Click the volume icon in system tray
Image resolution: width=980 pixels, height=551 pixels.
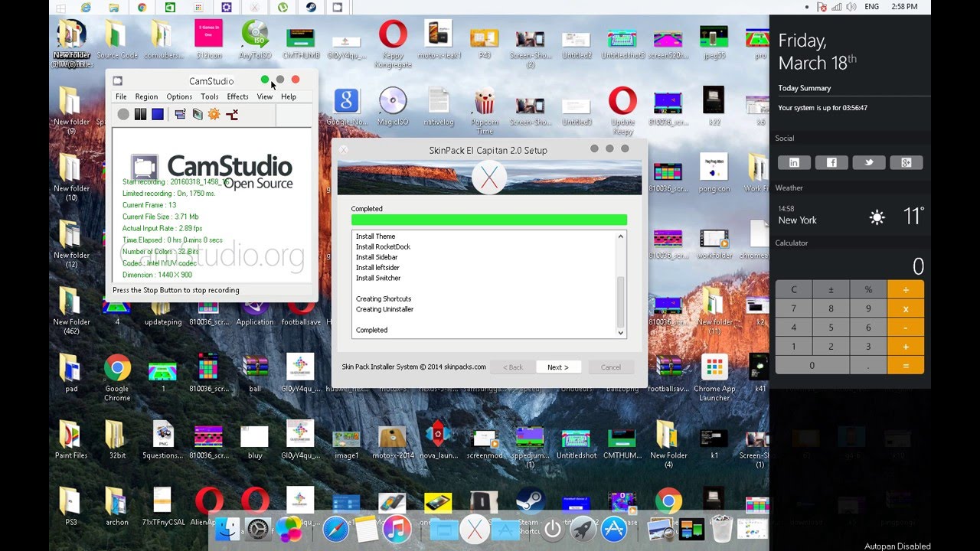[852, 7]
